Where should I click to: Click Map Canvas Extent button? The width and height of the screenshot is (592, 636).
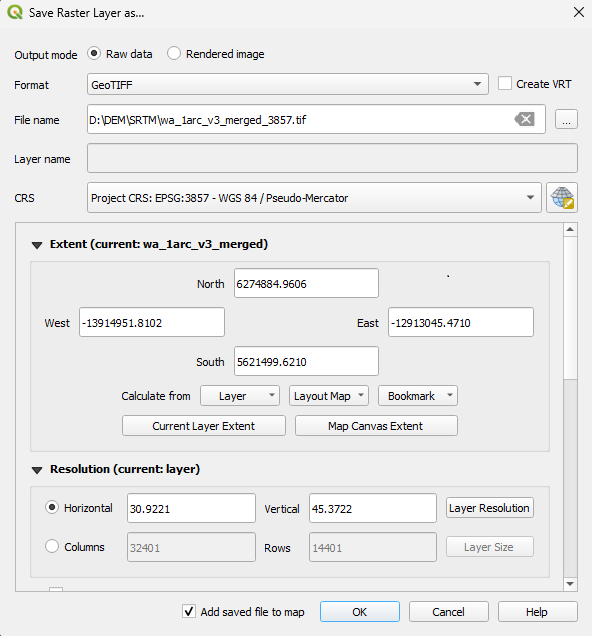point(376,425)
